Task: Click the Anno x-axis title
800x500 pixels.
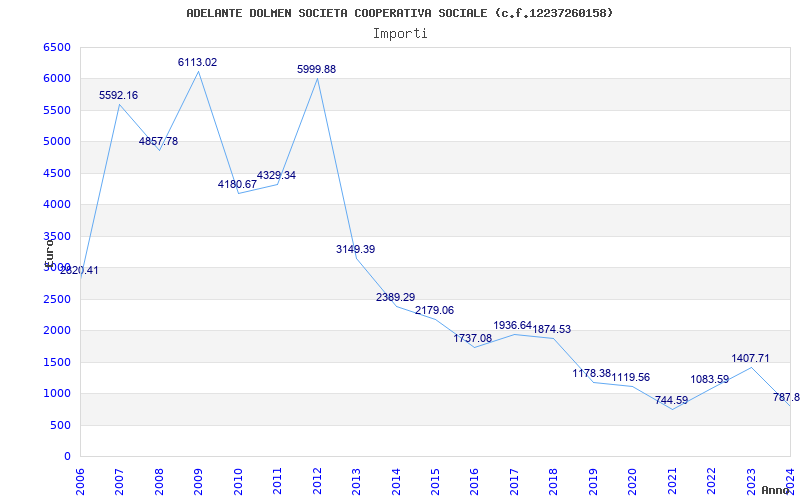Action: [x=775, y=490]
